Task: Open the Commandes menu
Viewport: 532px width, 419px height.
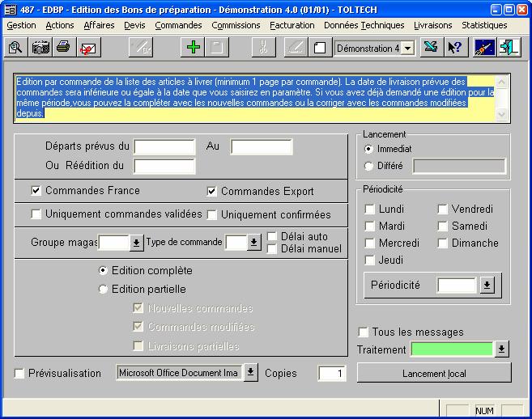Action: pos(178,25)
